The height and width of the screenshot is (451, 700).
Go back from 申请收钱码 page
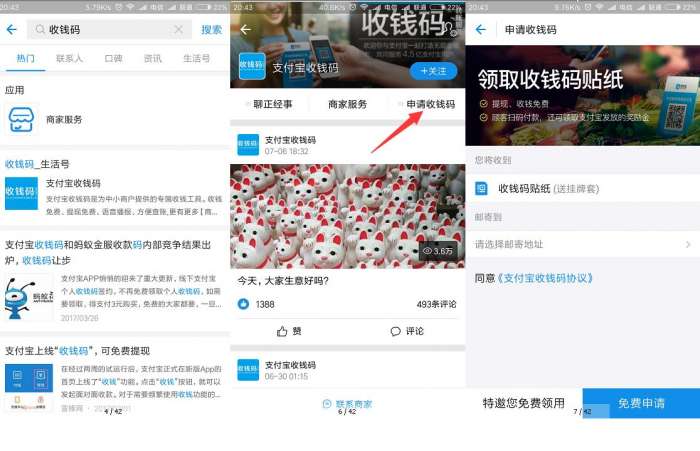tap(481, 29)
